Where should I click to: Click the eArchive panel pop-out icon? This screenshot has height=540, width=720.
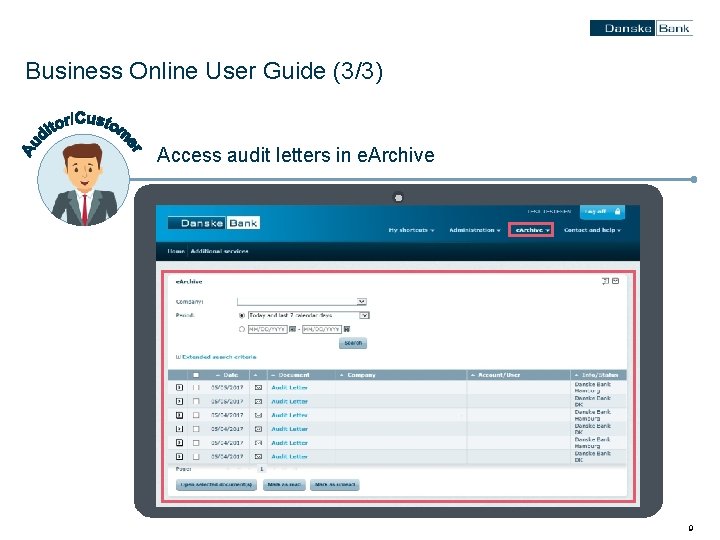pyautogui.click(x=605, y=281)
